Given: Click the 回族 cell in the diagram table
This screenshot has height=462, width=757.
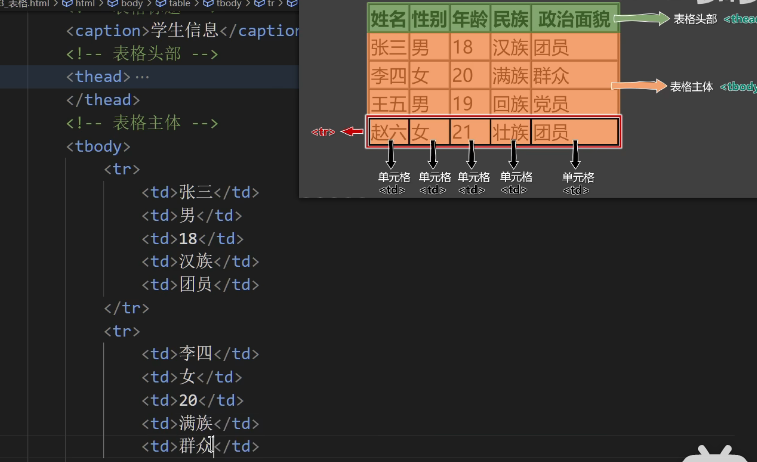Looking at the screenshot, I should (x=511, y=102).
